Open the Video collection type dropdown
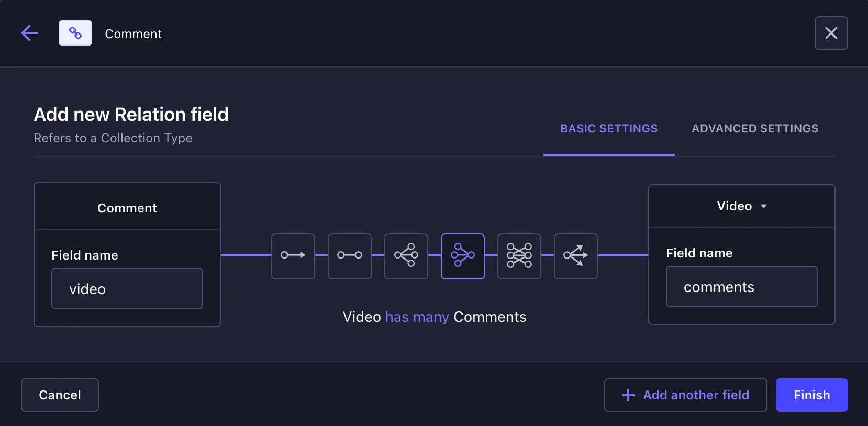The image size is (868, 426). (x=741, y=206)
